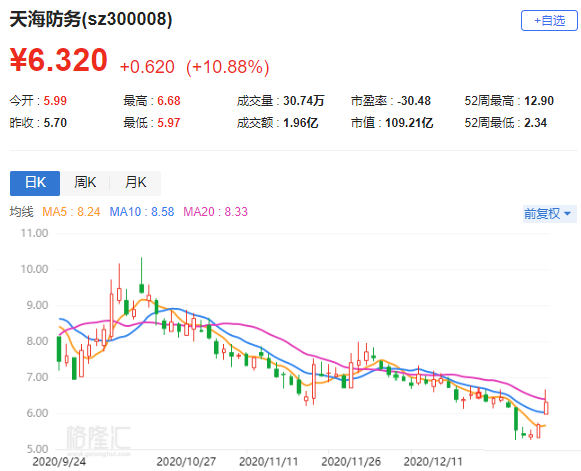581x471 pixels.
Task: Click stock title 天海防务(sz300008)
Action: tap(91, 19)
